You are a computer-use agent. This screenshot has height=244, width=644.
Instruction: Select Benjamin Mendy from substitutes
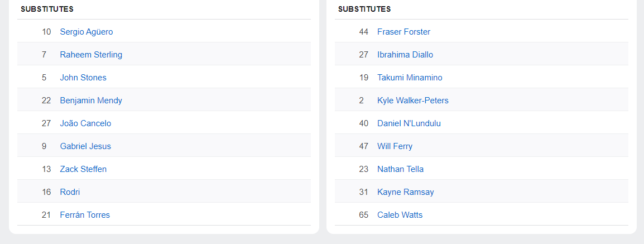[x=91, y=101]
